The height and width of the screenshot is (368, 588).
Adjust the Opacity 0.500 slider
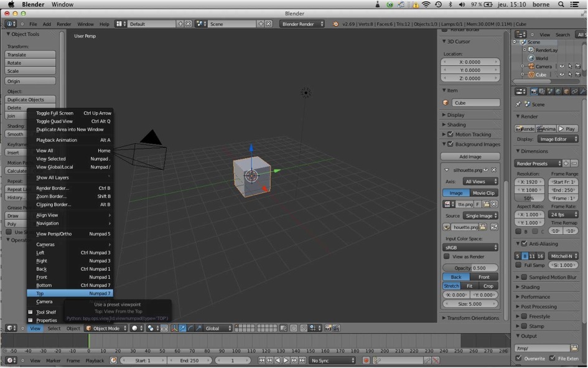pos(470,268)
